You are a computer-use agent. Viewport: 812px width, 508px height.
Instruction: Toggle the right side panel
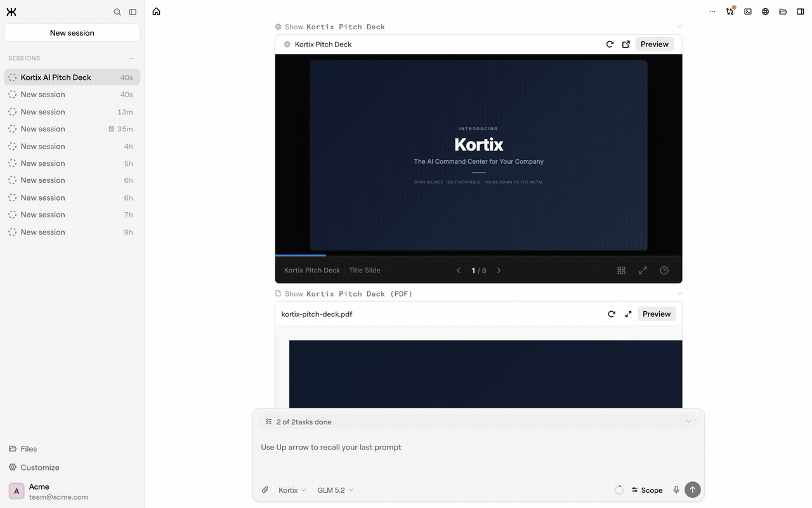[801, 11]
